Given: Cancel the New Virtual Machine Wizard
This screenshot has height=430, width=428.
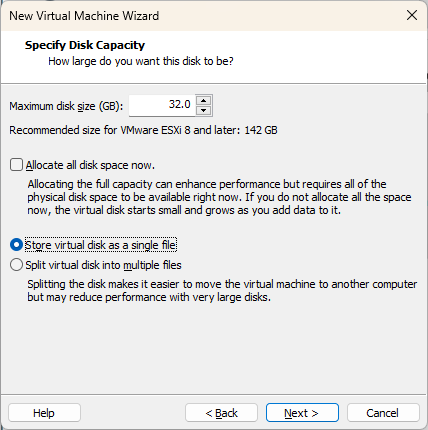Looking at the screenshot, I should point(383,413).
